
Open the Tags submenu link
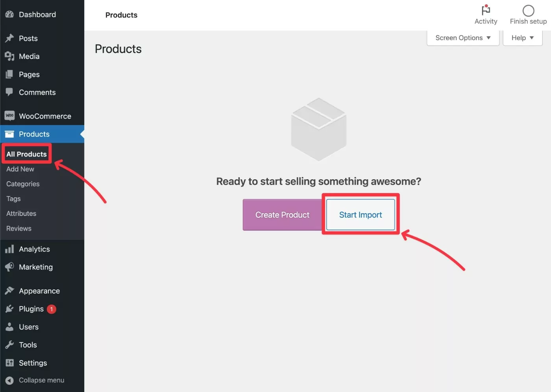[13, 199]
